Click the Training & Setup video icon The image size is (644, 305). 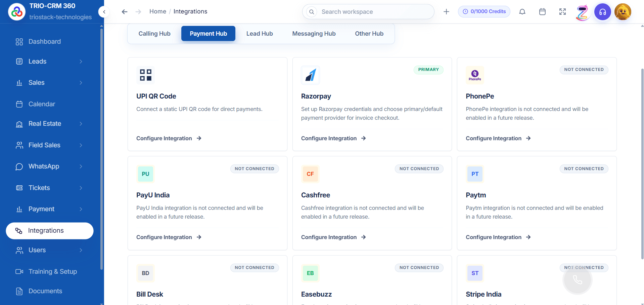(x=19, y=271)
